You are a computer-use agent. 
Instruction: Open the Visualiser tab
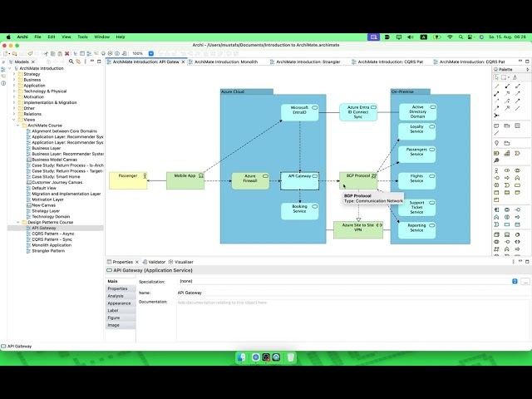(x=181, y=262)
